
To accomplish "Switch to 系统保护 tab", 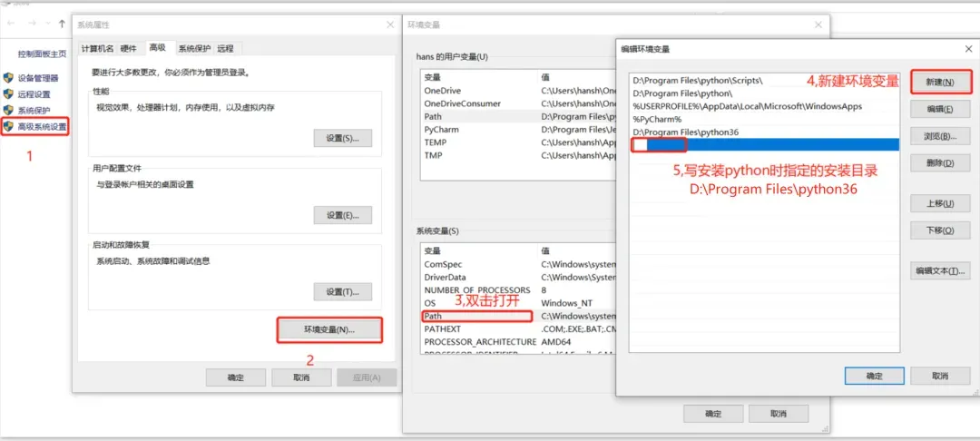I will point(194,48).
